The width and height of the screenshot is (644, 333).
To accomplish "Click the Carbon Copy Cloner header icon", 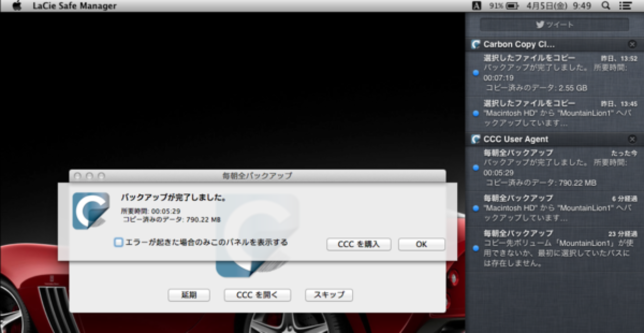I will click(476, 45).
